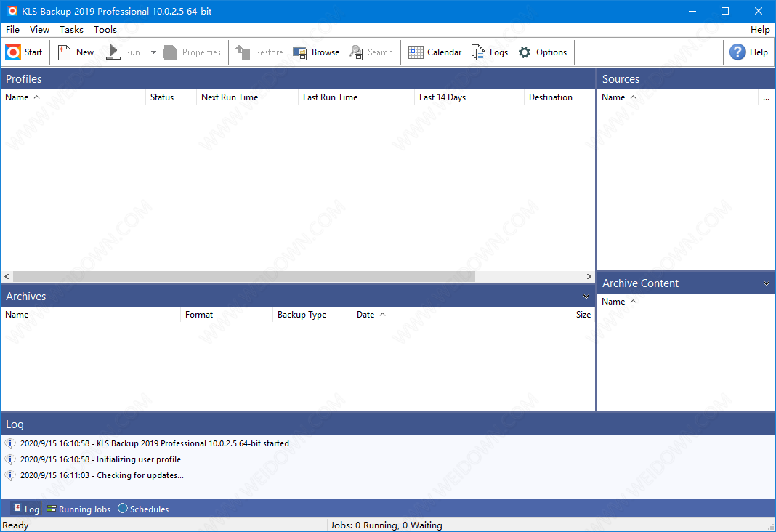
Task: Open the Run button dropdown arrow
Action: [153, 52]
